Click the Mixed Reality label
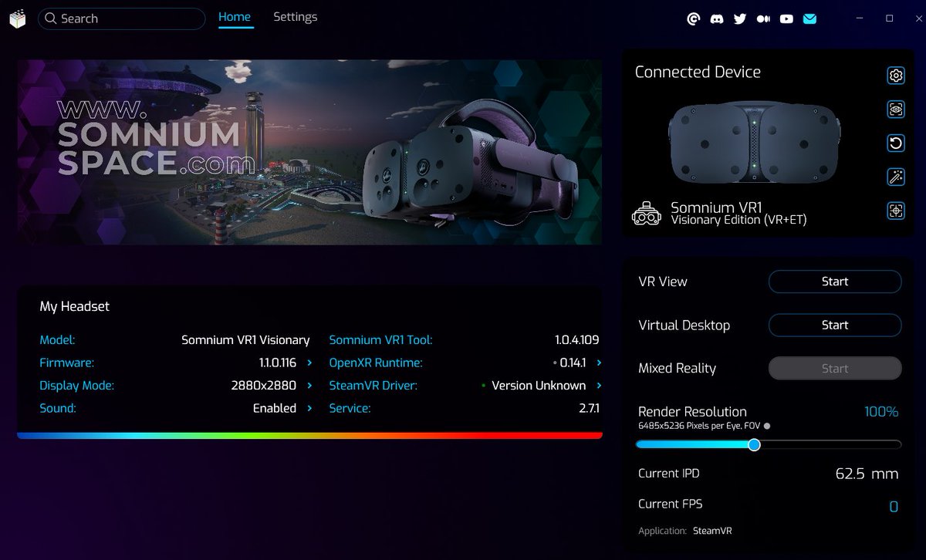This screenshot has width=926, height=560. (678, 368)
